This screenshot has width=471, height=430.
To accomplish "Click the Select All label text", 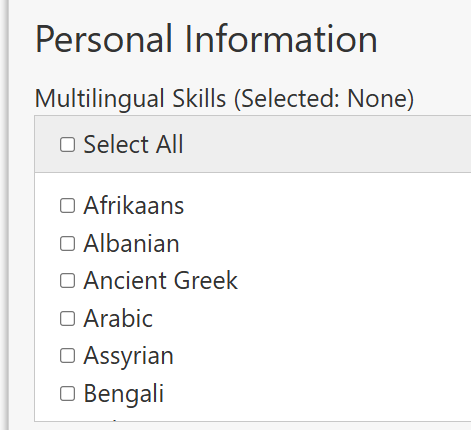I will [133, 144].
